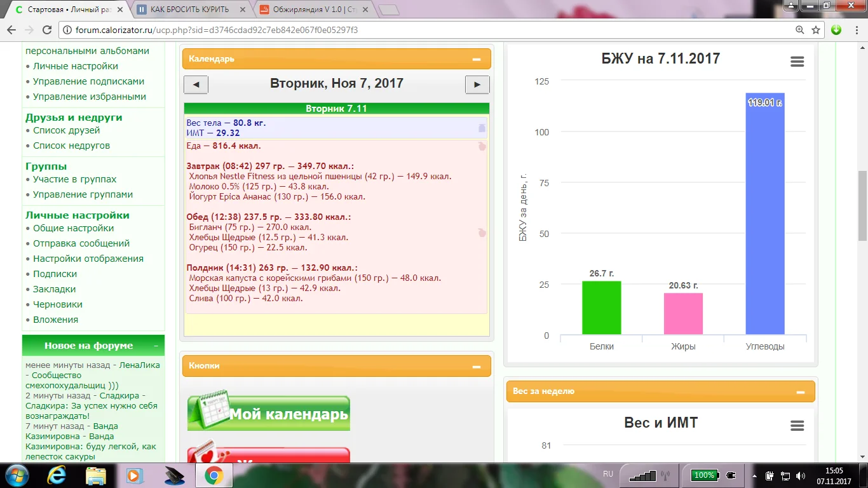Image resolution: width=868 pixels, height=488 pixels.
Task: Open the Windows Start menu
Action: click(x=17, y=475)
